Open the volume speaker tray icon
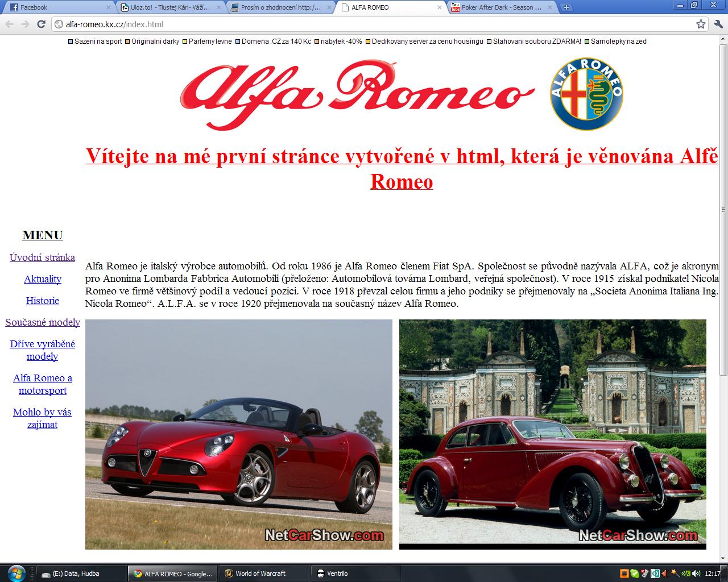The image size is (728, 582). click(x=695, y=573)
